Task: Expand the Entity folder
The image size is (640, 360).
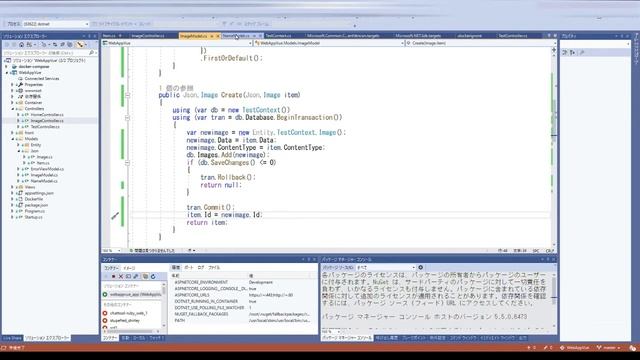Action: [18, 145]
